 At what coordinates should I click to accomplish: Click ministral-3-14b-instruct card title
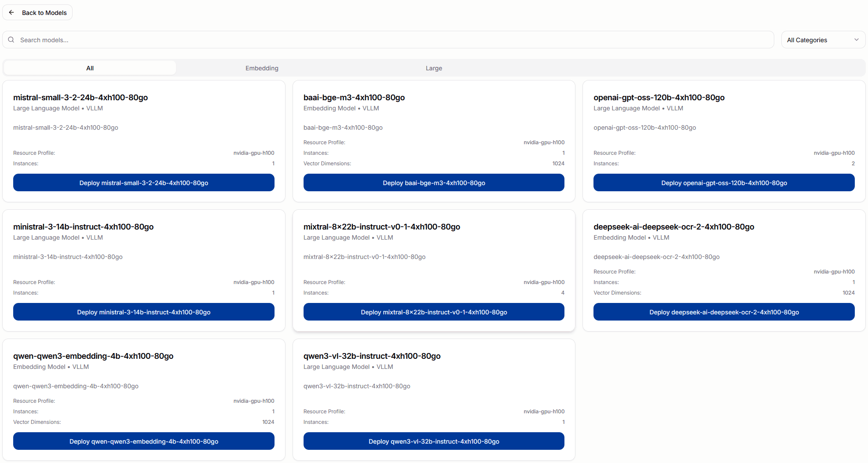(x=84, y=227)
